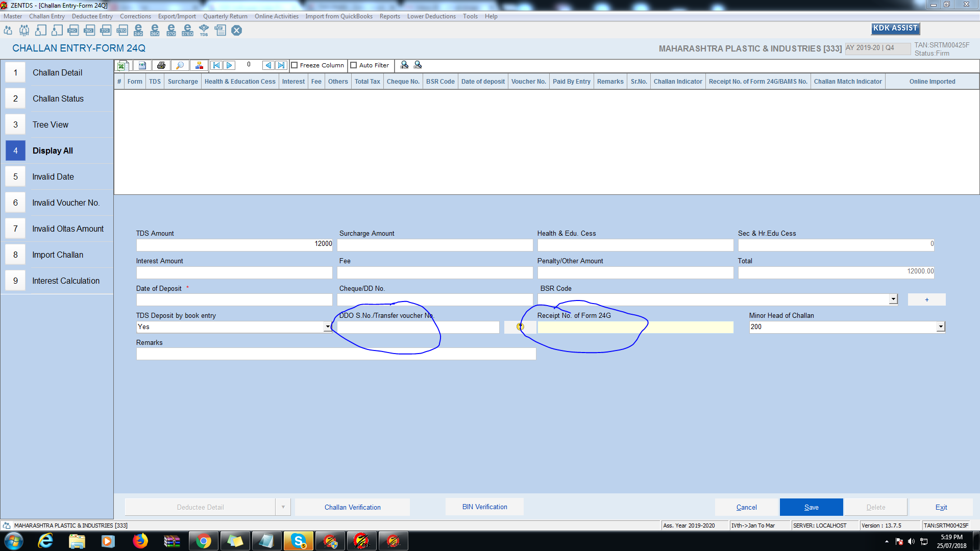
Task: Click the Save button
Action: 811,507
